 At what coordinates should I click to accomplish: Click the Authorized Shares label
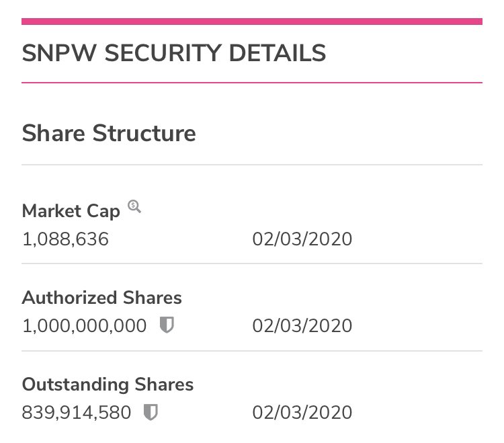coord(102,297)
